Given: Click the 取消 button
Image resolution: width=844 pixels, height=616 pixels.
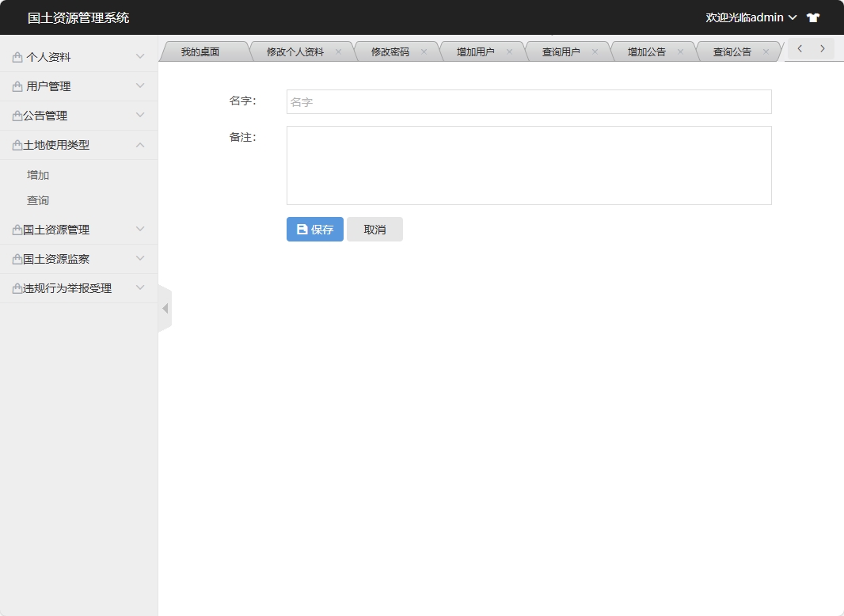Looking at the screenshot, I should [x=374, y=229].
